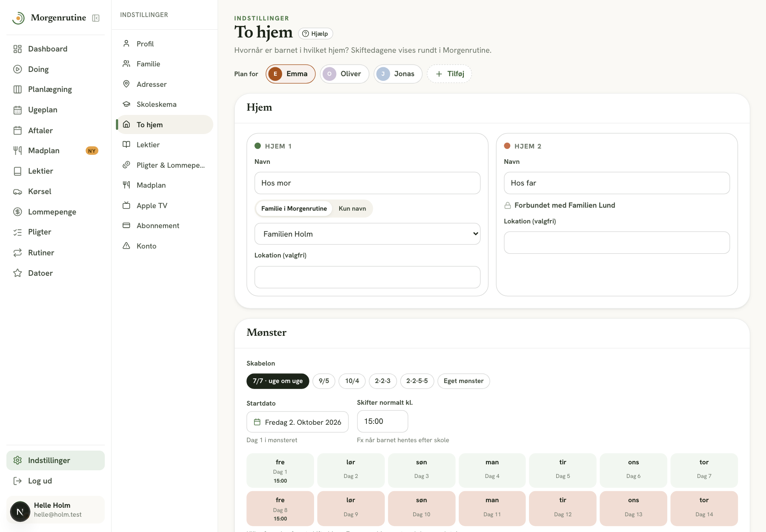Open the Adresser map-pin icon in settings

tap(126, 84)
